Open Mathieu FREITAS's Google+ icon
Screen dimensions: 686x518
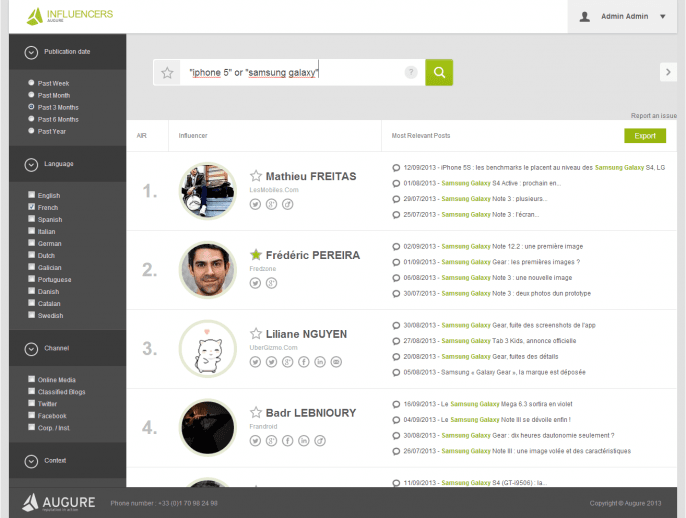271,204
